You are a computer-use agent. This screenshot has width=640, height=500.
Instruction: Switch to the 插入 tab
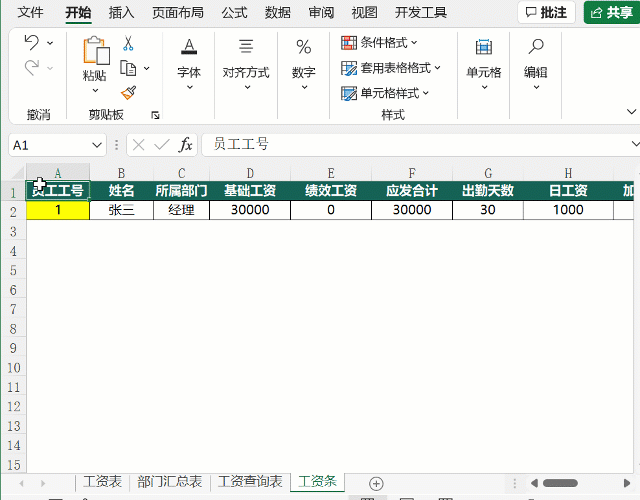click(121, 13)
